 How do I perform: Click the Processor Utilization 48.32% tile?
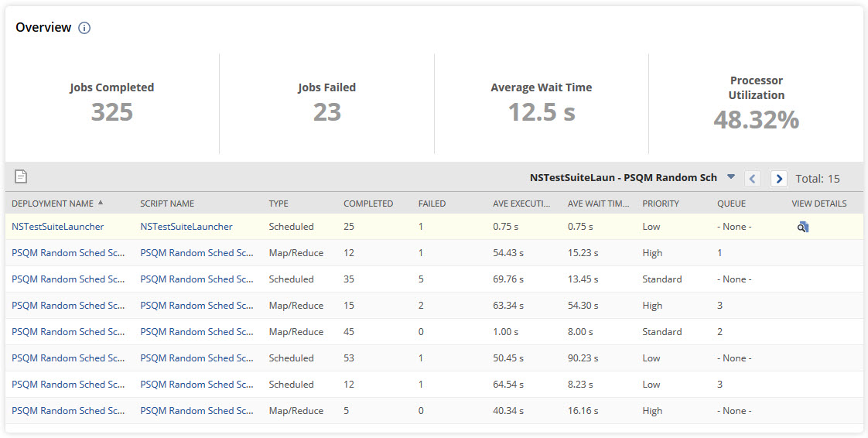click(x=756, y=104)
